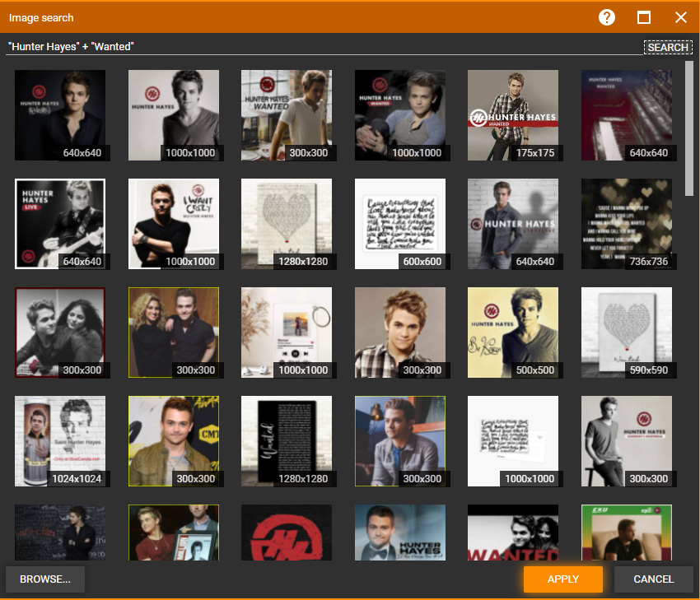This screenshot has height=600, width=700.
Task: Click the search query text field
Action: [x=321, y=47]
